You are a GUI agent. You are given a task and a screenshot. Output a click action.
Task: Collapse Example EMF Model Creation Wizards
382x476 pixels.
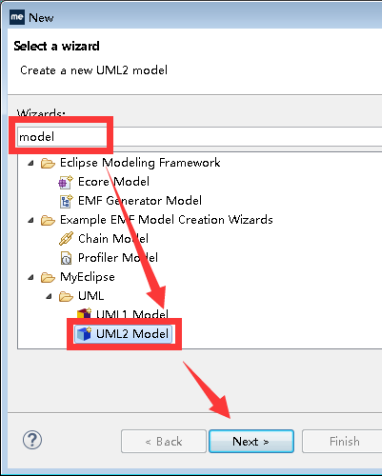coord(31,220)
